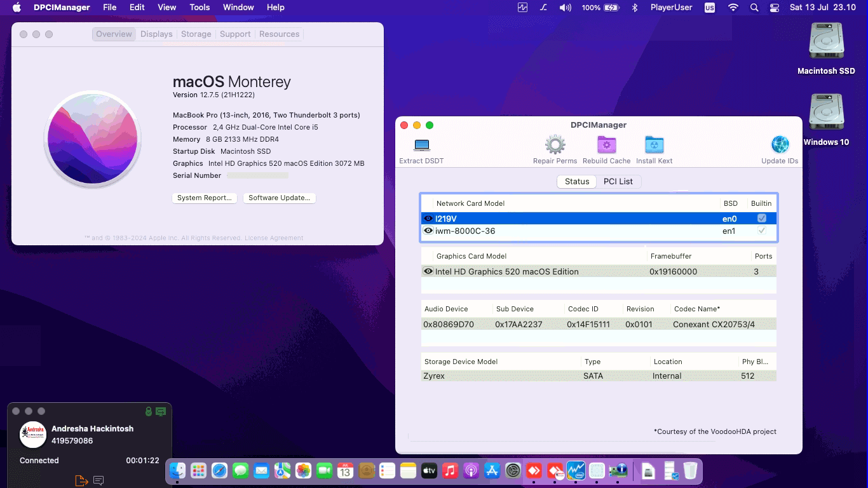The height and width of the screenshot is (488, 868).
Task: Click the volume icon in menu bar
Action: click(x=565, y=8)
